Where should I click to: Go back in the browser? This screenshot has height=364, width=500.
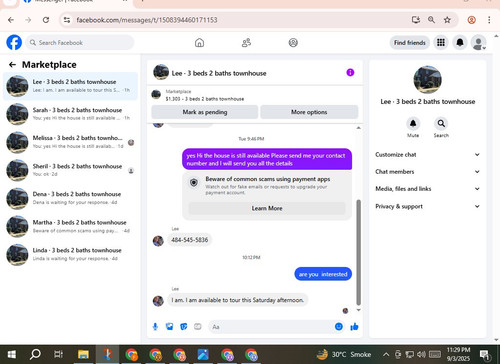click(x=11, y=20)
